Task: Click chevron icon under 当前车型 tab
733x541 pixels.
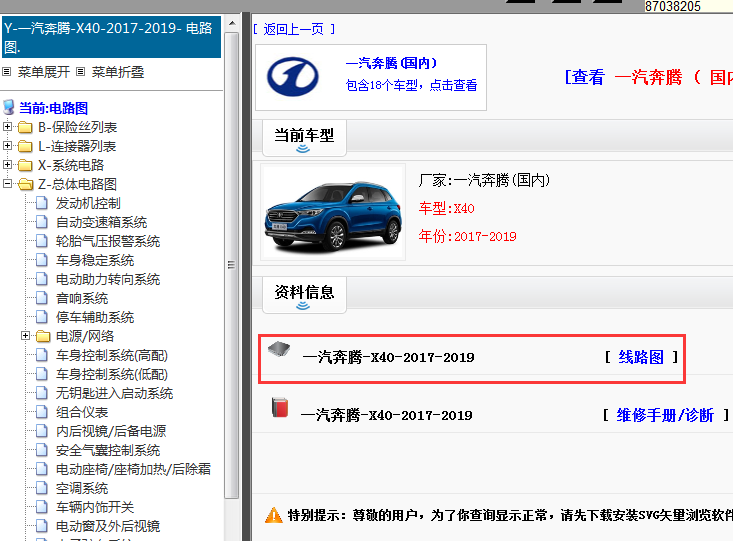Action: point(303,149)
